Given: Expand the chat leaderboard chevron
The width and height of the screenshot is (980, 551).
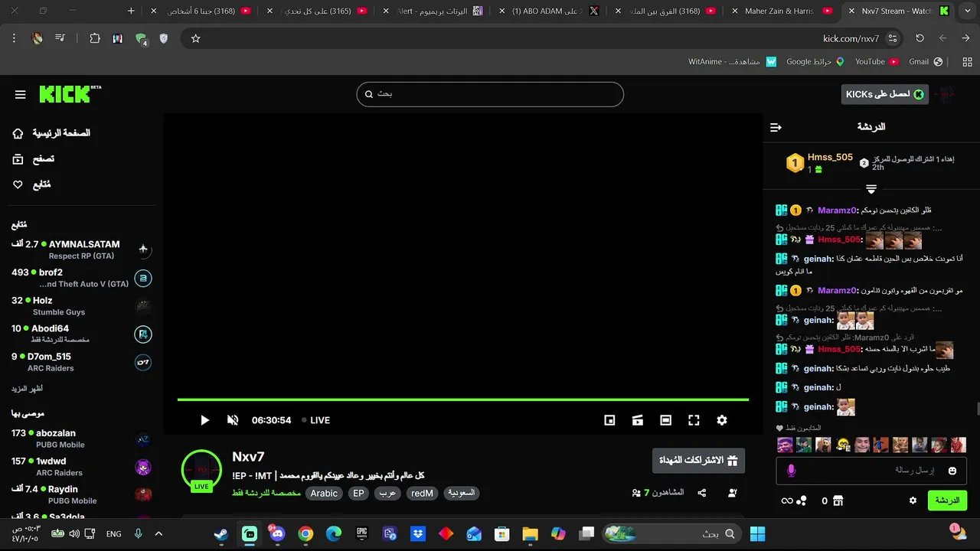Looking at the screenshot, I should (x=871, y=189).
